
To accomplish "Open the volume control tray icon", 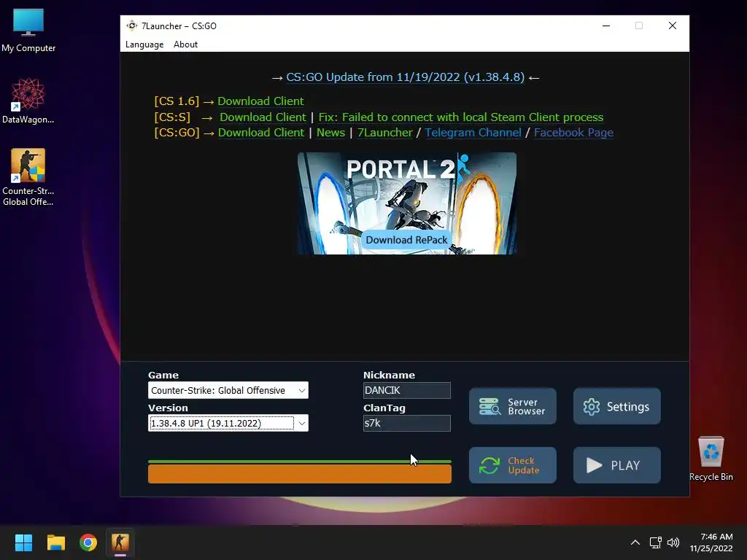I will [673, 542].
